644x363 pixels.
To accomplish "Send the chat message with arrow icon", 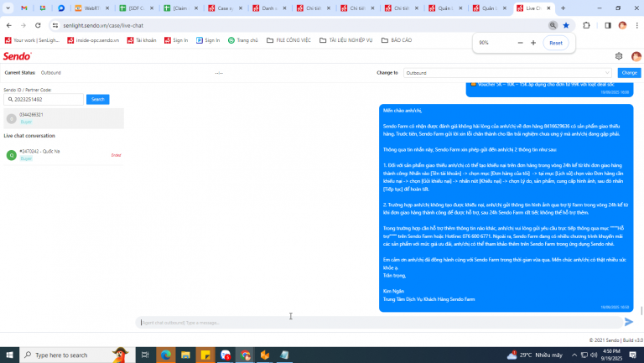I will click(629, 322).
